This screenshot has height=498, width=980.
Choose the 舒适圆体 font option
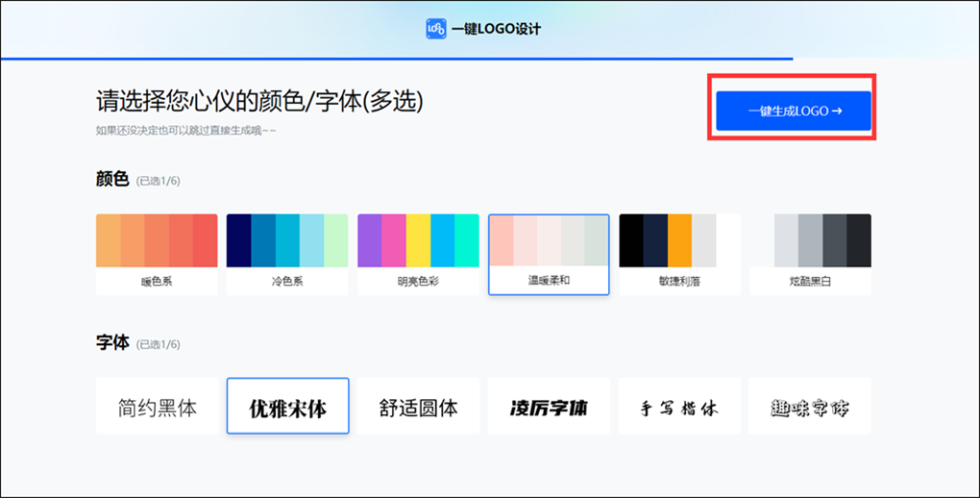[418, 406]
